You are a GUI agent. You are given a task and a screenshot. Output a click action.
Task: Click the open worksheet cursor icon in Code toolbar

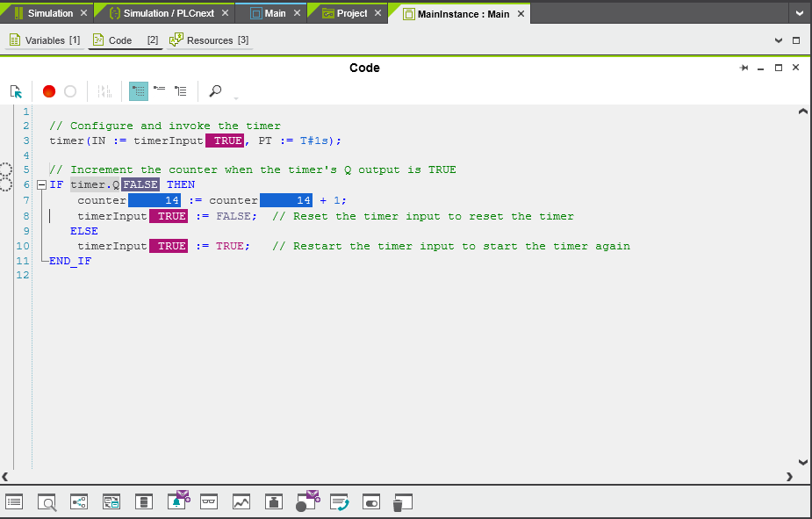16,91
